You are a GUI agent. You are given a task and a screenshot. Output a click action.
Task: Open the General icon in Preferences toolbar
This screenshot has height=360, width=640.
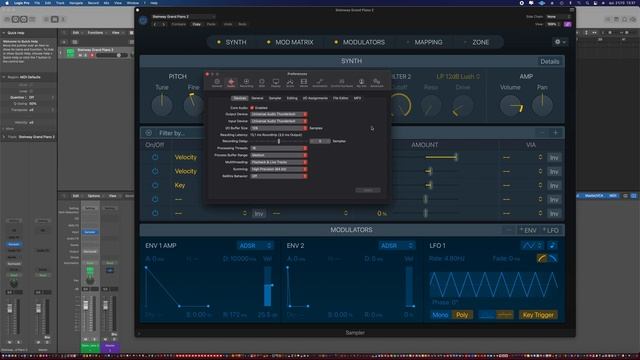coord(217,83)
